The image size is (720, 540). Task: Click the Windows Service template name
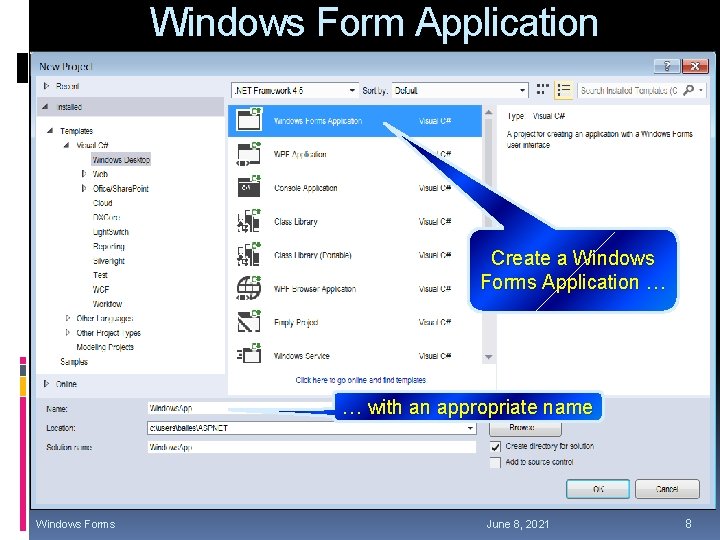point(301,355)
